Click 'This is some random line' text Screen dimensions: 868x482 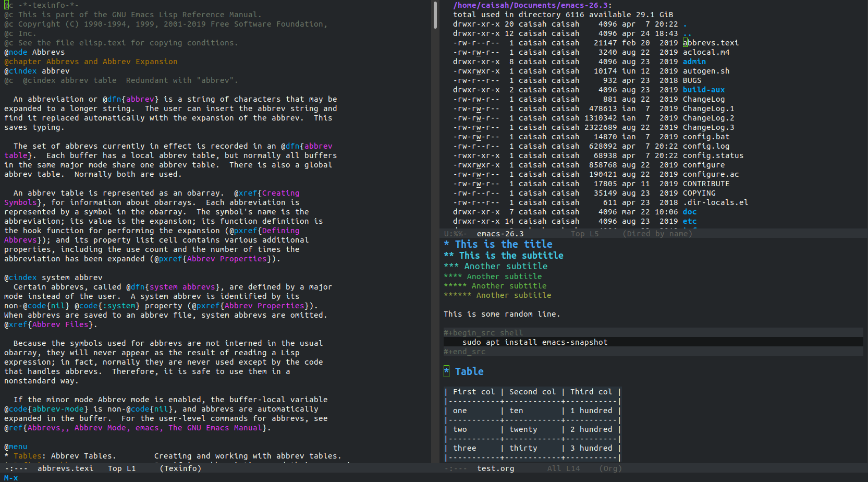pos(502,314)
